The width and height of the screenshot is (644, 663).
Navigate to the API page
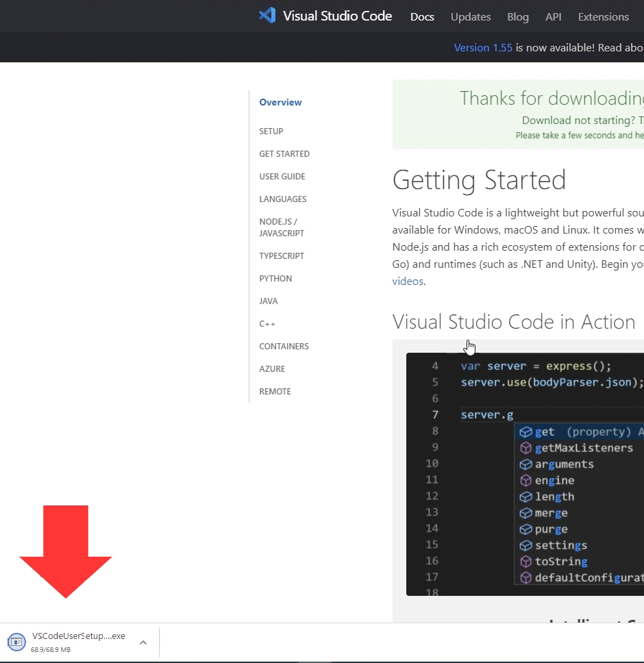553,16
